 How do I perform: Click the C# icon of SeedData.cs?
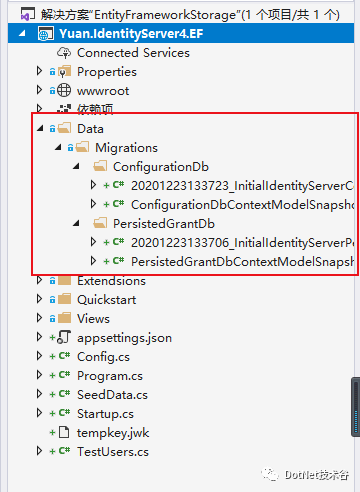tap(64, 394)
